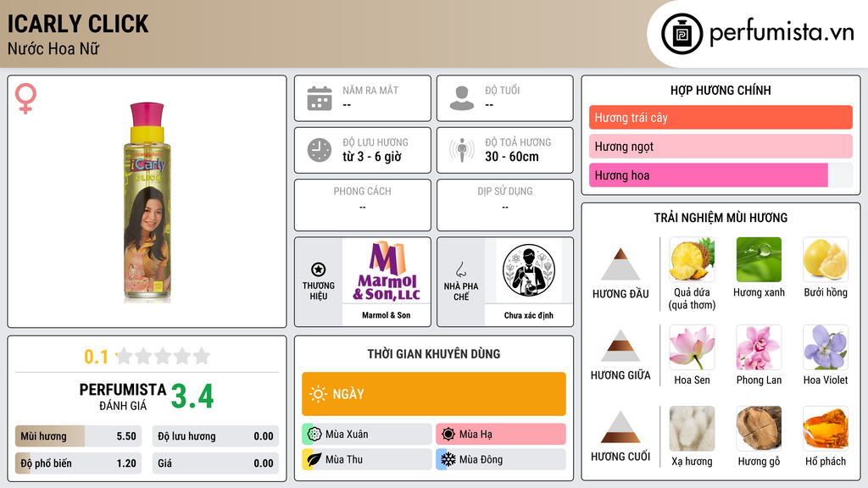
Task: Click the perfumista.vn perfume bottle logo icon
Action: coord(682,34)
